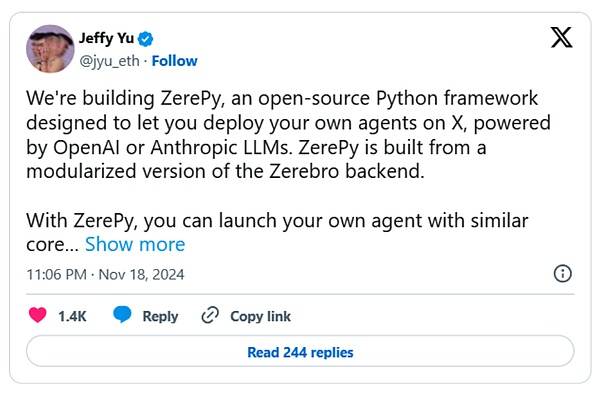Click the Nov 18, 2024 date
Screen dimensions: 600x397
coord(141,274)
